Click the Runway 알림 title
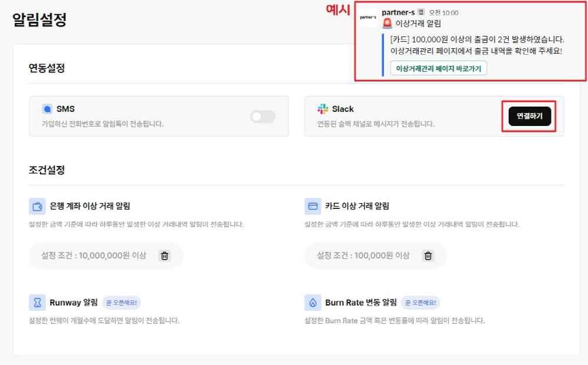 tap(73, 302)
